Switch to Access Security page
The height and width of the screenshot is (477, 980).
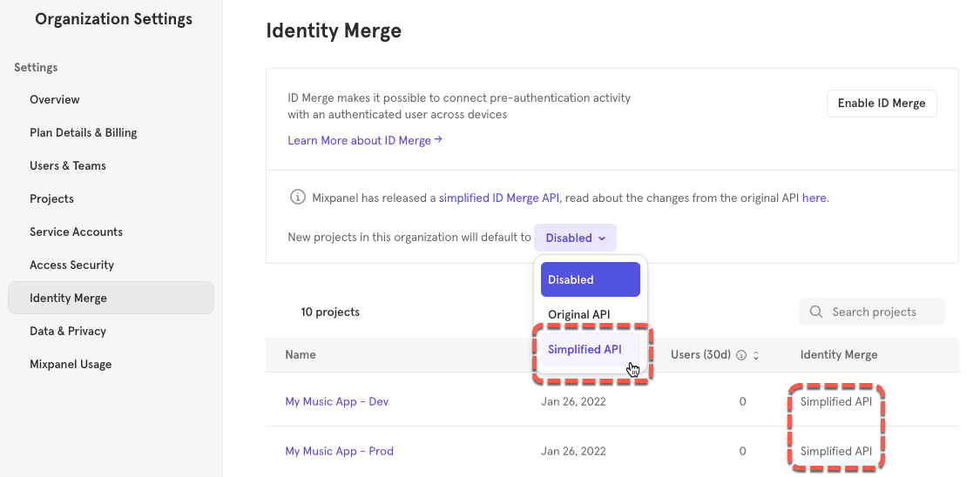(x=71, y=265)
